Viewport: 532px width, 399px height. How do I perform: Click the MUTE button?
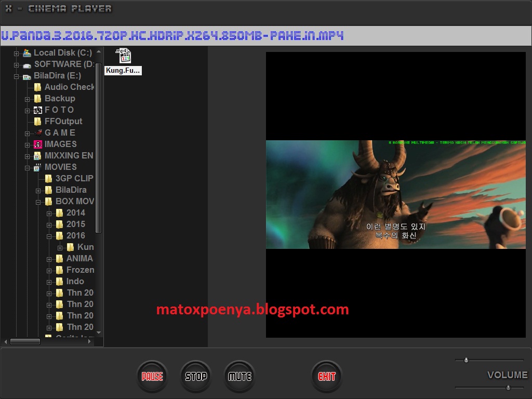click(240, 376)
